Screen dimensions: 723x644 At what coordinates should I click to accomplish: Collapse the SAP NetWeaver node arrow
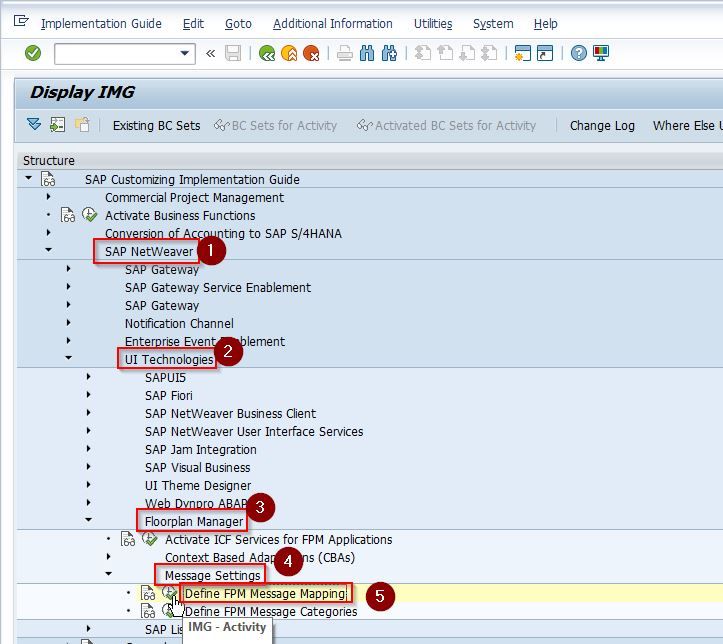tap(48, 249)
